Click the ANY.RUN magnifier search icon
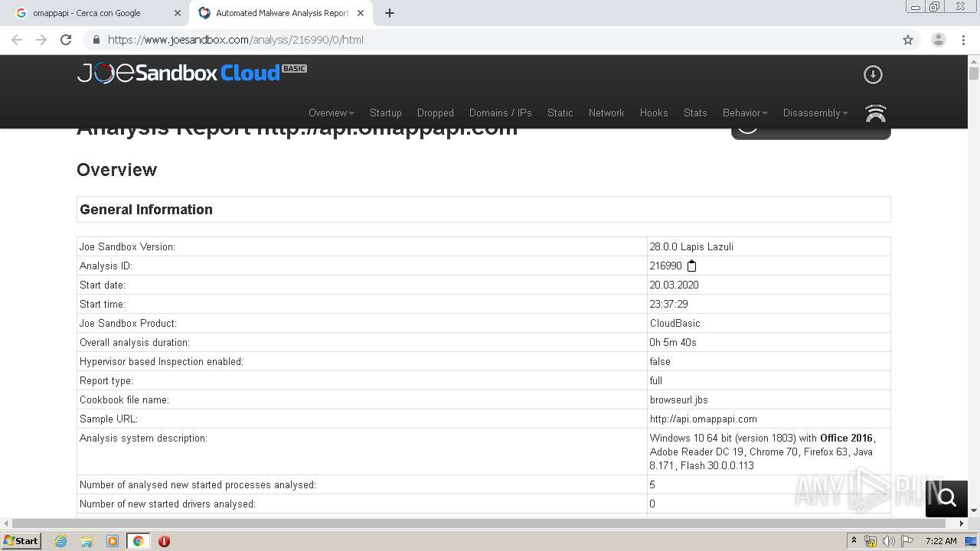 947,498
